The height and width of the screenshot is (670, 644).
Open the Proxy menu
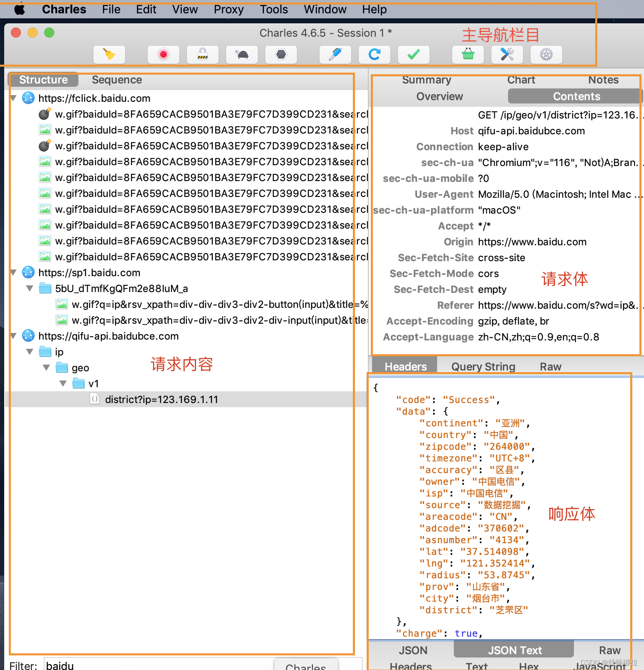click(229, 9)
